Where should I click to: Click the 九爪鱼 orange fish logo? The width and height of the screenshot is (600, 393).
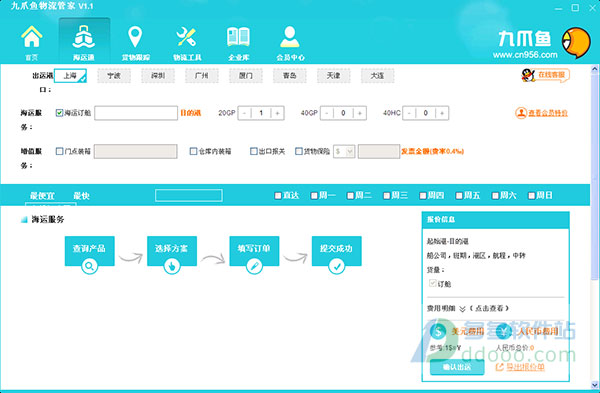coord(576,42)
